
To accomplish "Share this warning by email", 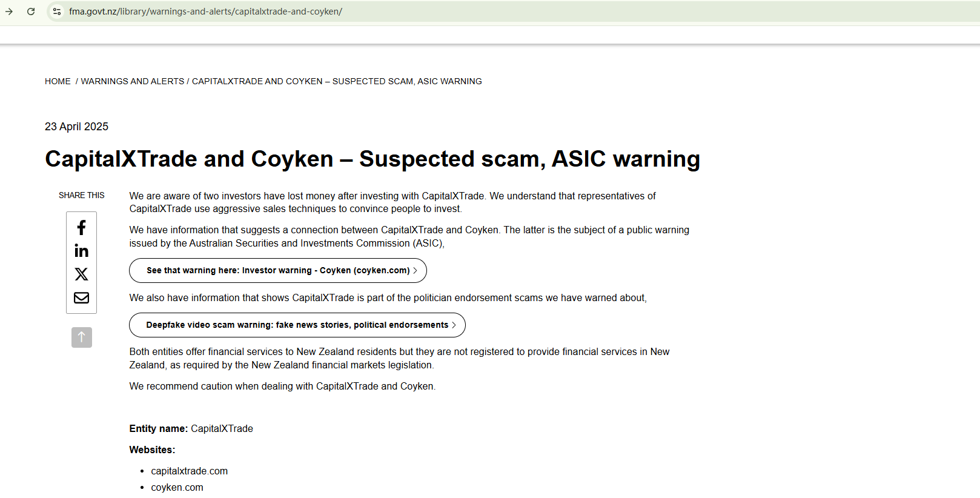I will [x=81, y=297].
